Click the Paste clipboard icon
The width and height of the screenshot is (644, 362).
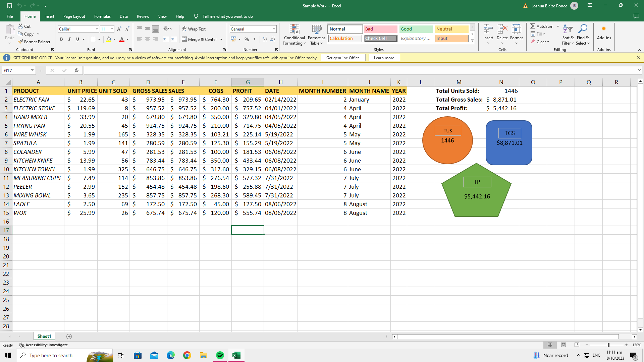coord(10,29)
